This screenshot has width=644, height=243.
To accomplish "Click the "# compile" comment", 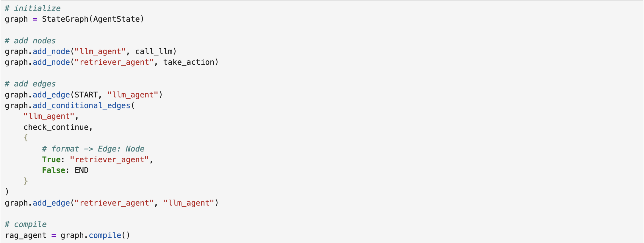I will click(26, 224).
